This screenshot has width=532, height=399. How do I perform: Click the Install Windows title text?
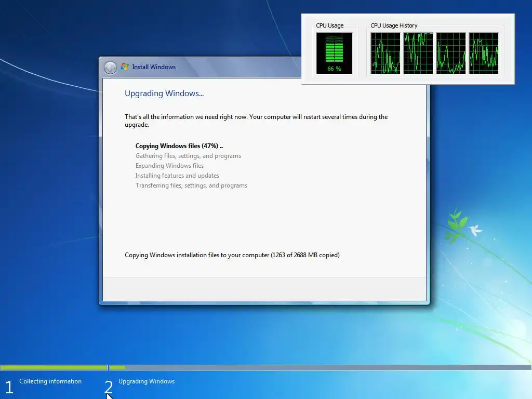(x=154, y=67)
